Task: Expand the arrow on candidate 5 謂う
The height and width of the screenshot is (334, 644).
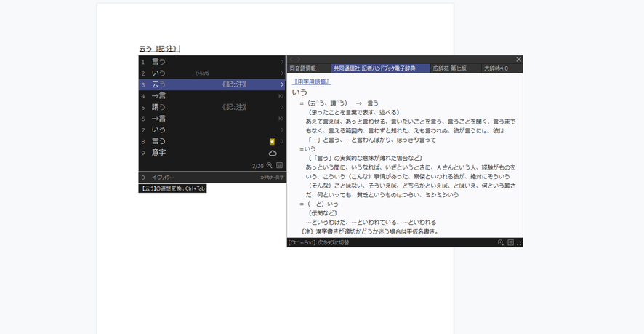Action: click(x=282, y=108)
